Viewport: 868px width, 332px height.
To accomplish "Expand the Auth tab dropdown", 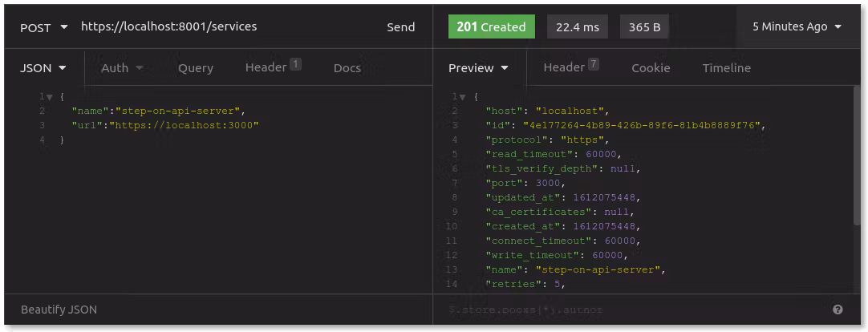I will coord(122,68).
